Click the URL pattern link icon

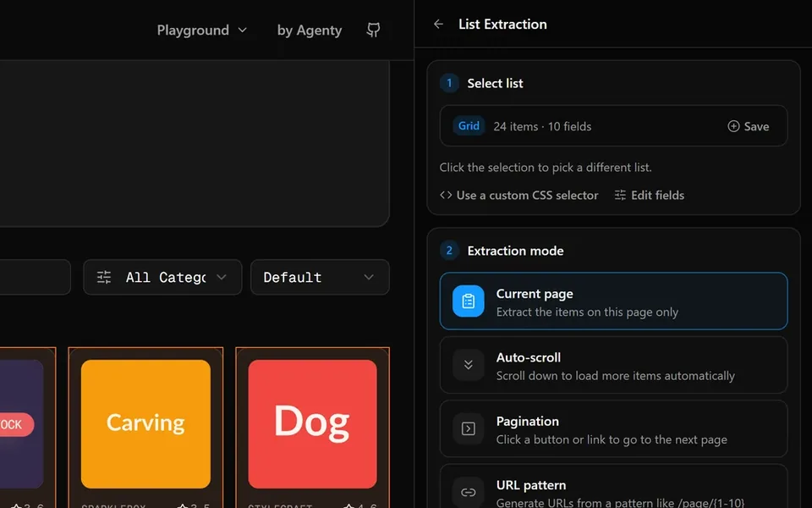(x=468, y=492)
